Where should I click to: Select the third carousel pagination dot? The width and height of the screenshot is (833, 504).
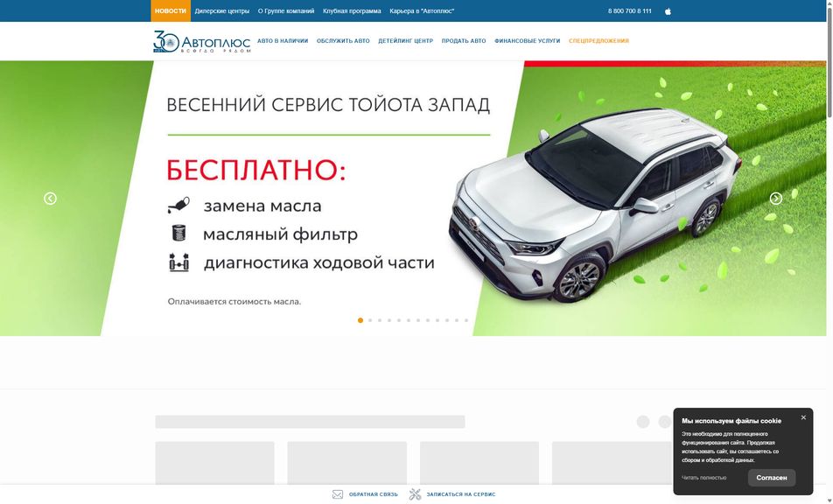pos(380,320)
